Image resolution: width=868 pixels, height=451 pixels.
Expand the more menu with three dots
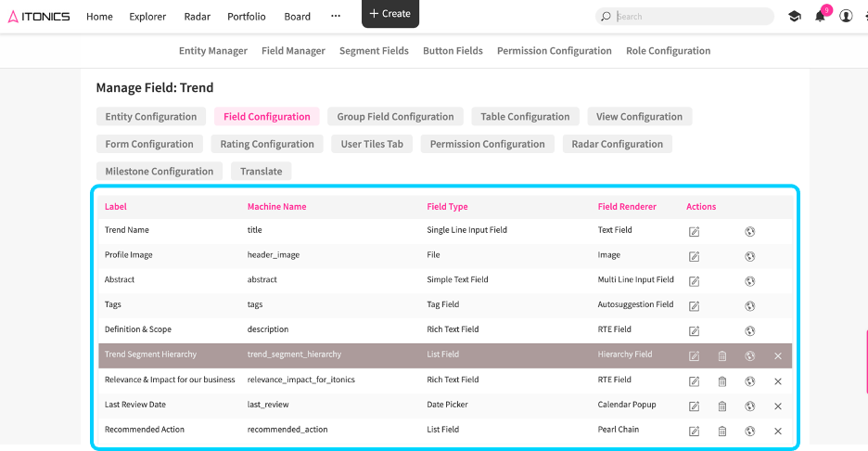tap(336, 17)
